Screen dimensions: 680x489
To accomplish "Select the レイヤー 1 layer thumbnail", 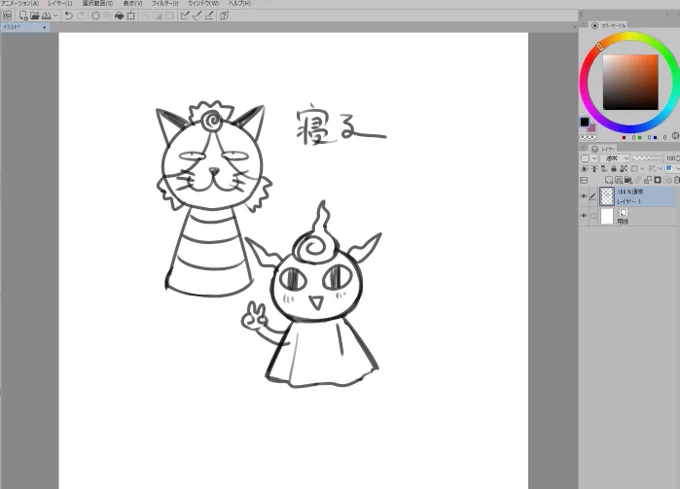I will (x=607, y=196).
